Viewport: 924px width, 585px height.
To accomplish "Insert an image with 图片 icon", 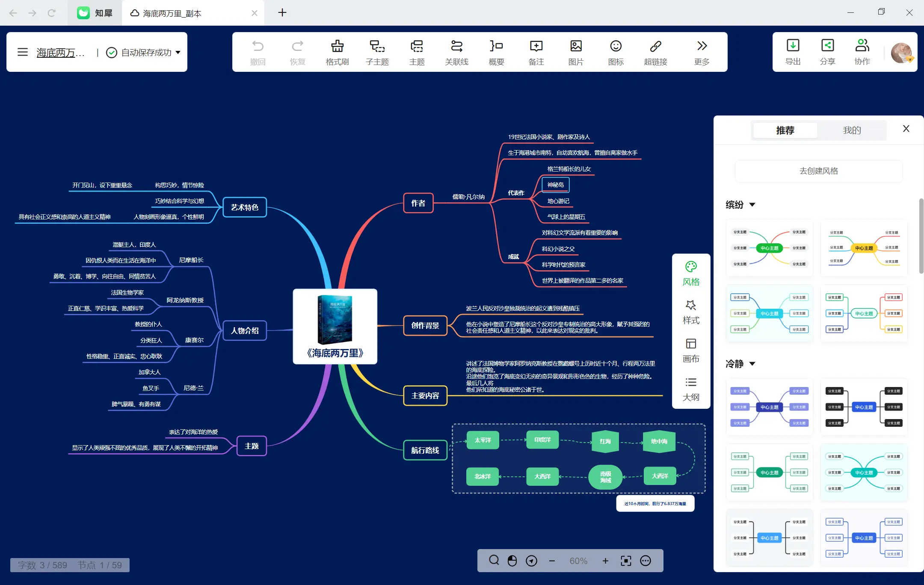I will coord(576,52).
